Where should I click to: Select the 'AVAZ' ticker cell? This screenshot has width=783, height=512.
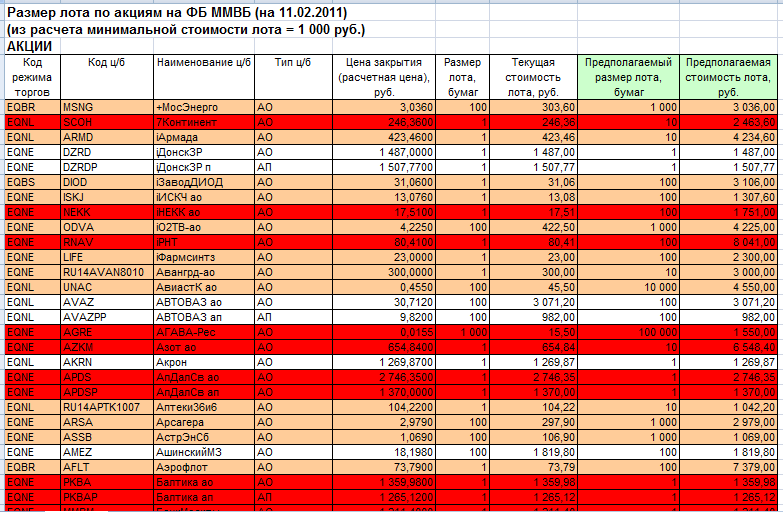tap(107, 302)
